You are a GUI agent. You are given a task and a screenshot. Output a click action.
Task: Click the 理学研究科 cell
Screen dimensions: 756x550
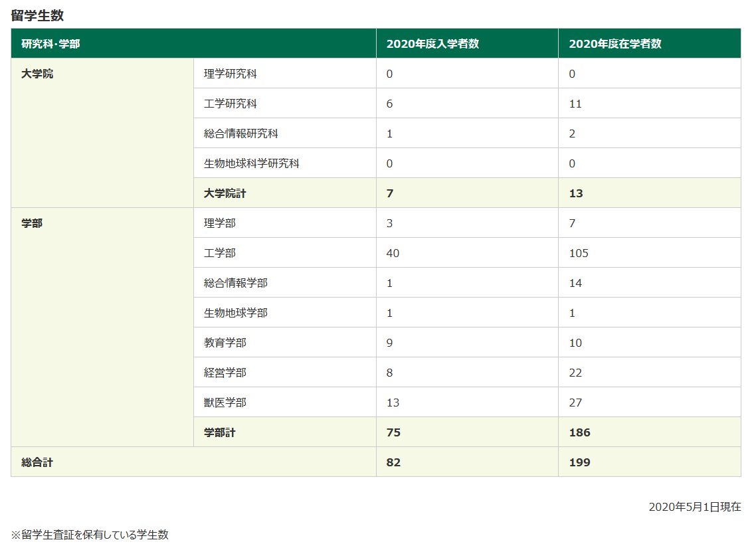point(225,73)
